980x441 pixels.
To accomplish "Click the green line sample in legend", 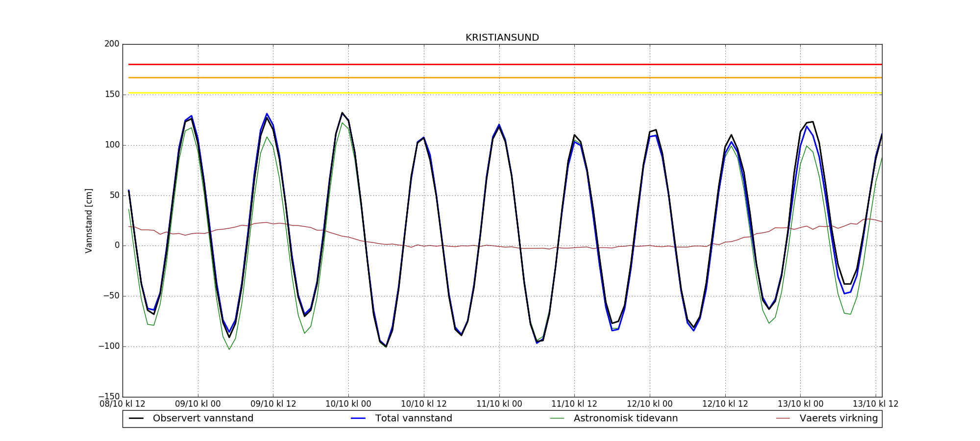I will pos(557,418).
